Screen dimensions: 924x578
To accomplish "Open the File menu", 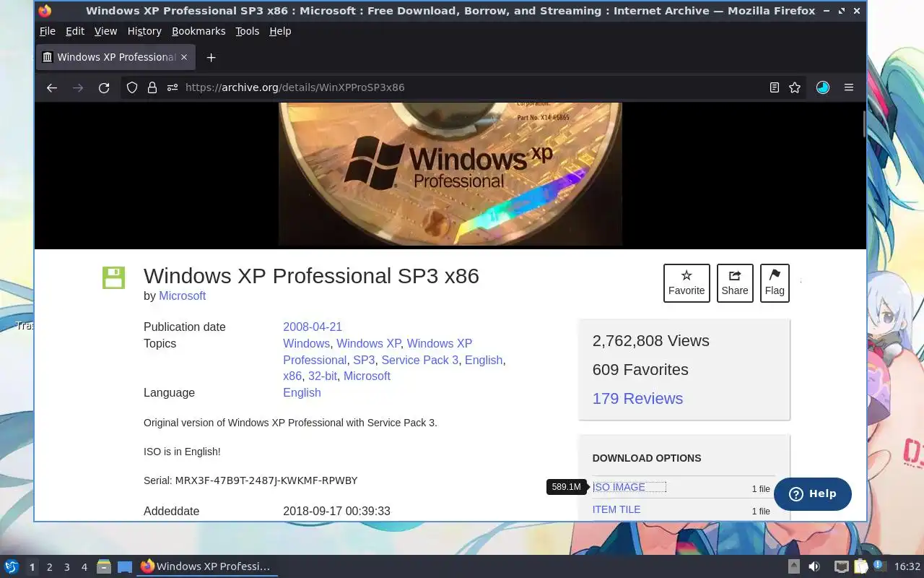I will [48, 31].
